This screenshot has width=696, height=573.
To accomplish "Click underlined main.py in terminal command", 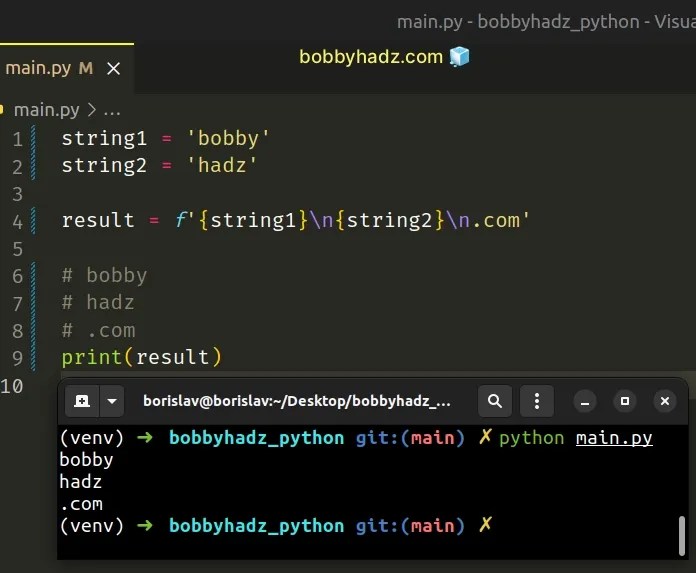I will point(614,439).
